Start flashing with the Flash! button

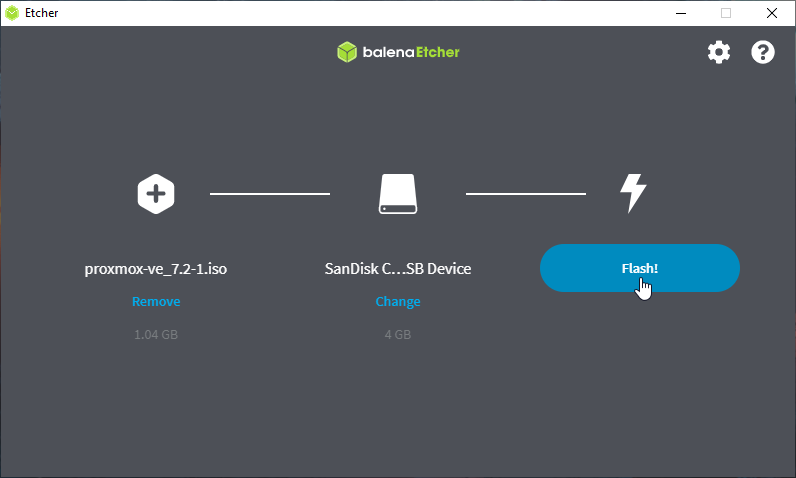[640, 268]
